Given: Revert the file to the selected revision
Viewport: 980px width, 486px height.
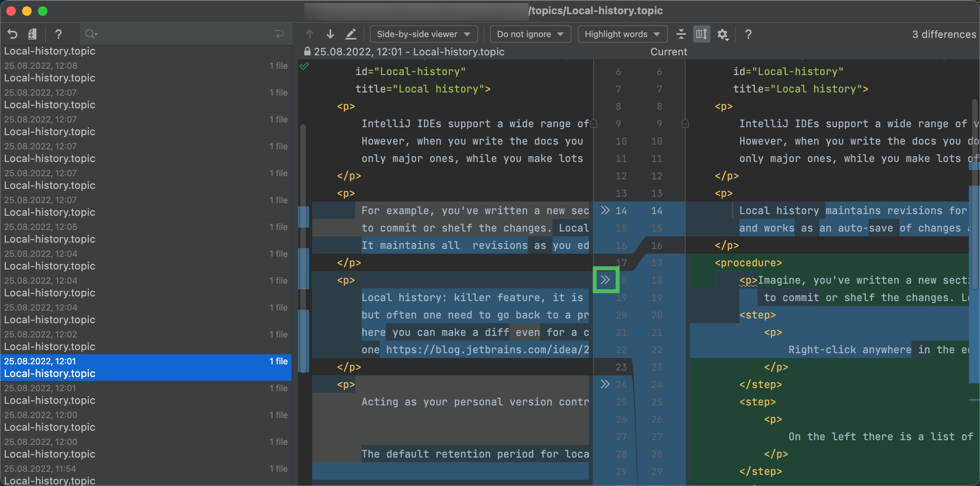Looking at the screenshot, I should [x=12, y=34].
